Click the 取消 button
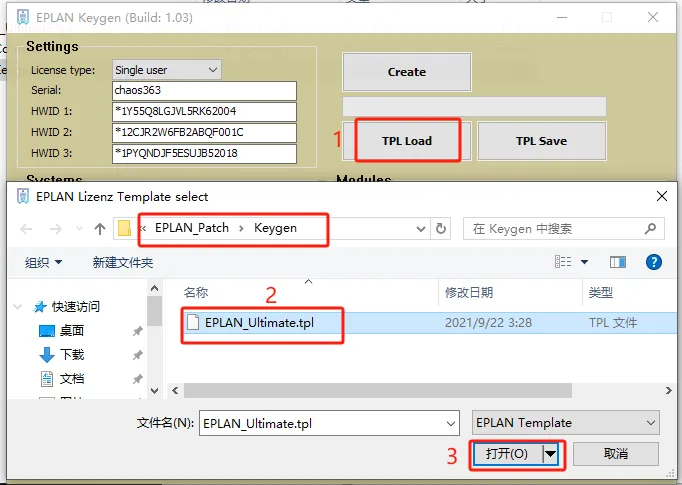682x485 pixels. click(x=616, y=454)
